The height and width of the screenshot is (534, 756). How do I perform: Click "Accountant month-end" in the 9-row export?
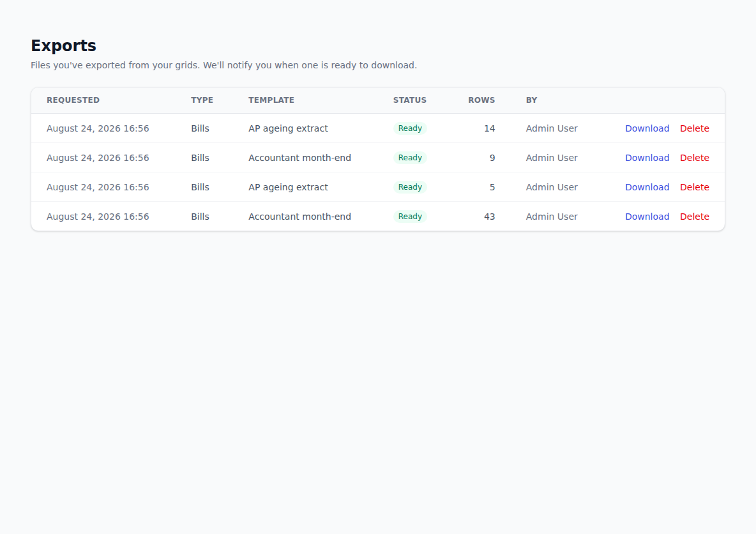[x=300, y=158]
